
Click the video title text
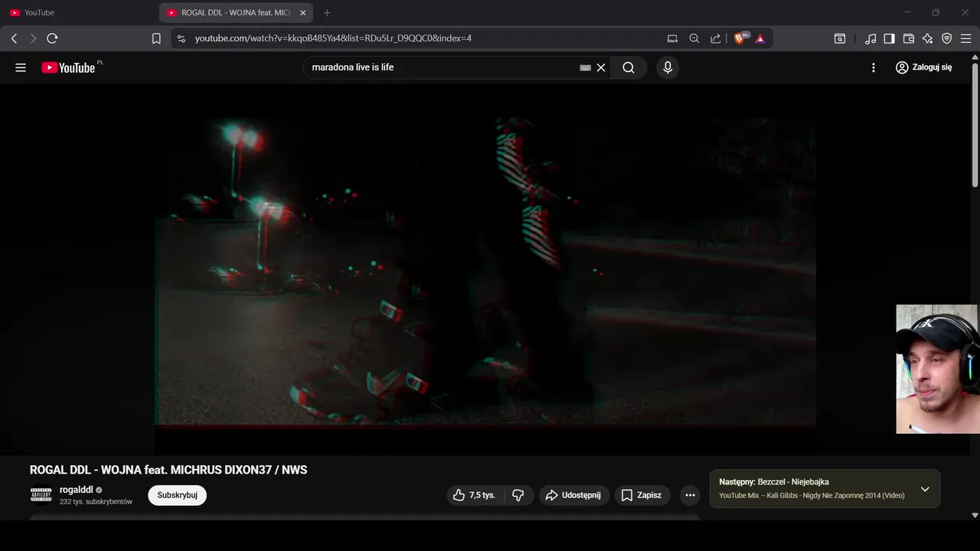168,470
